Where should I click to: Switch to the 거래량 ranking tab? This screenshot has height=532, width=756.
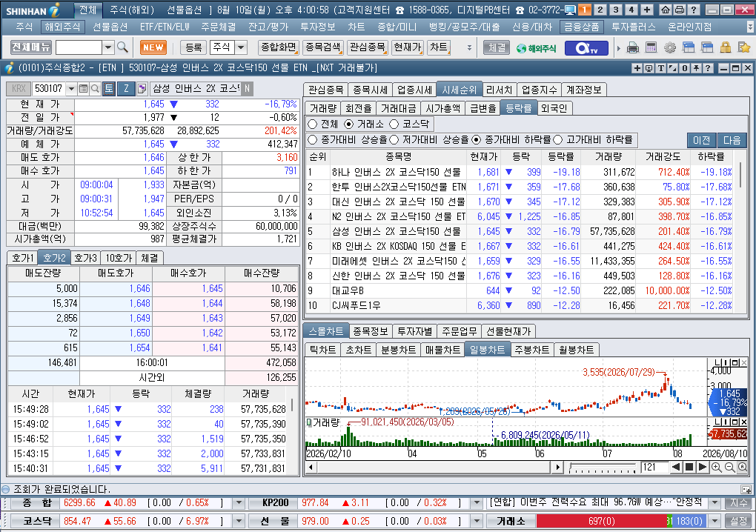pos(323,108)
